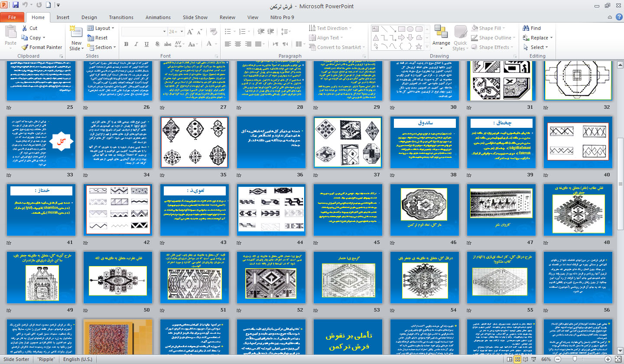Image resolution: width=624 pixels, height=364 pixels.
Task: Click the New presentation icon in Quick Access
Action: coord(48,6)
